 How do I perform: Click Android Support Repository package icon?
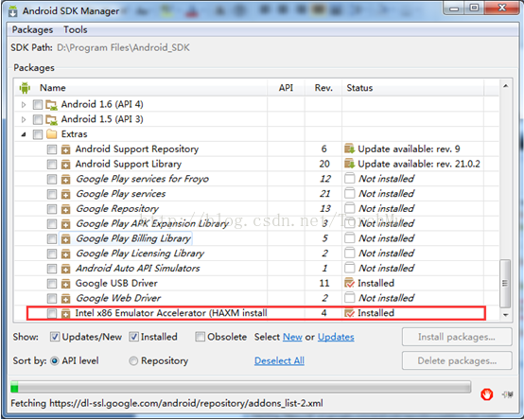pyautogui.click(x=66, y=149)
